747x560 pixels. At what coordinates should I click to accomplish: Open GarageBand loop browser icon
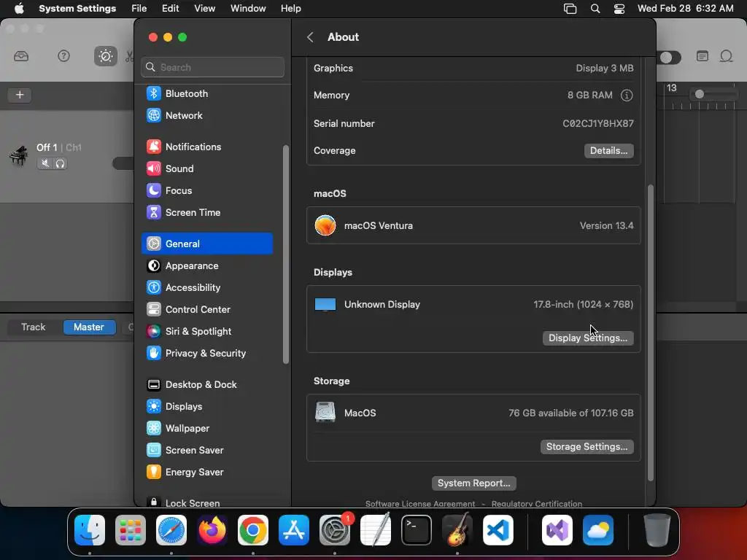point(726,56)
